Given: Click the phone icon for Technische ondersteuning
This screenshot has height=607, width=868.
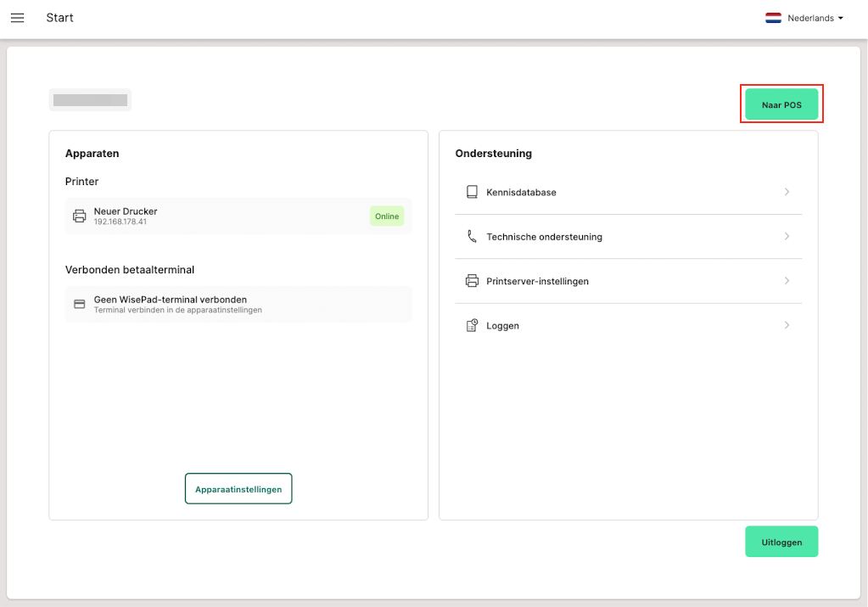Looking at the screenshot, I should coord(472,237).
